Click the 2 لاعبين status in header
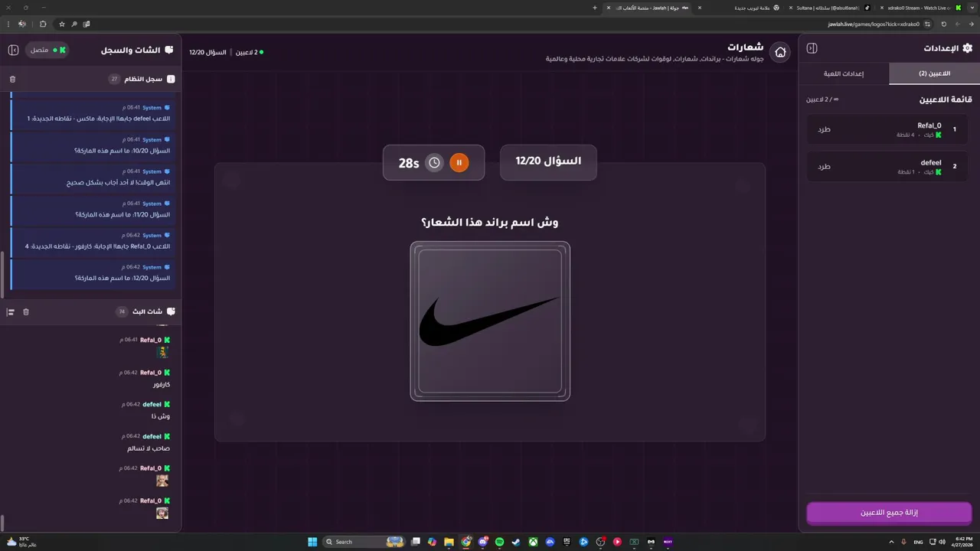Screen dimensions: 980x551 (x=248, y=52)
